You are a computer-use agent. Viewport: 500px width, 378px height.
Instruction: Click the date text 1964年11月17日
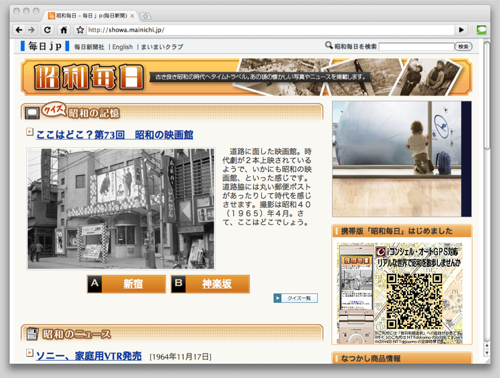(180, 357)
